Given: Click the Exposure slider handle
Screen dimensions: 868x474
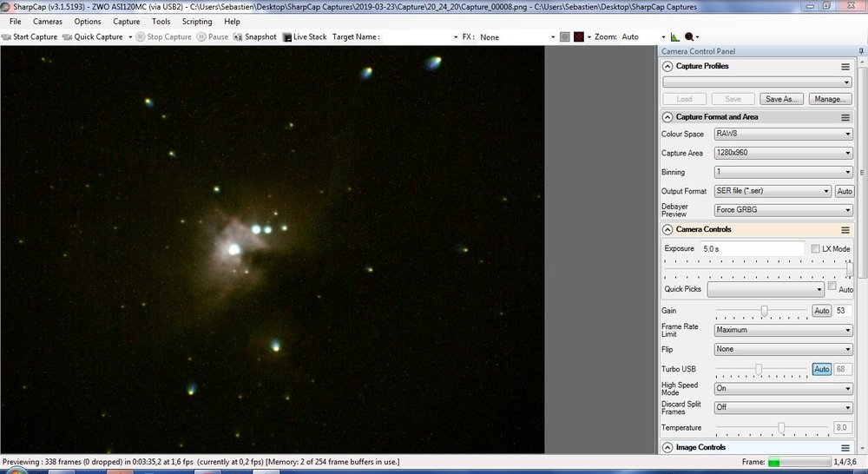Looking at the screenshot, I should point(850,270).
